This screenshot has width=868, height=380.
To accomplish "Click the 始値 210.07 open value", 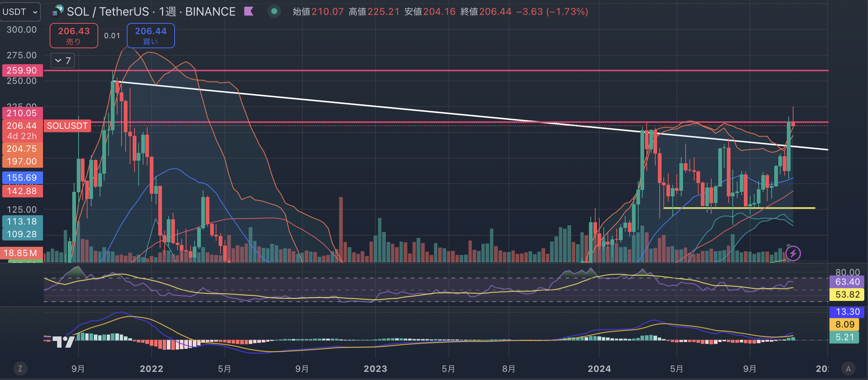I will click(x=318, y=12).
